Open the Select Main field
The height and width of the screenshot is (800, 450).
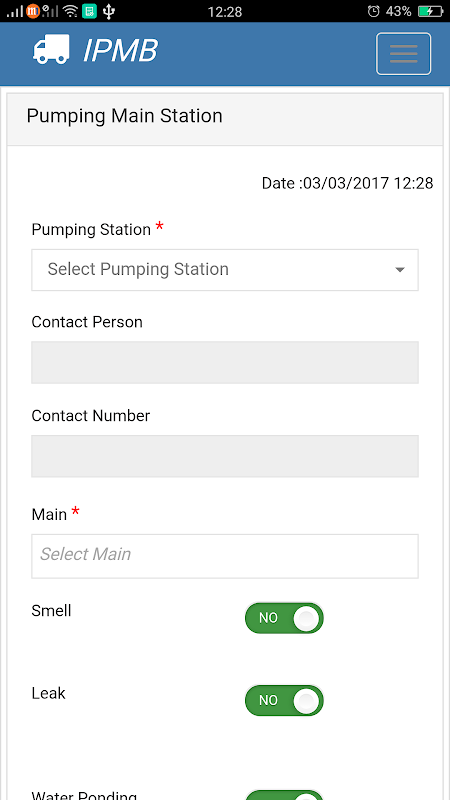point(225,556)
